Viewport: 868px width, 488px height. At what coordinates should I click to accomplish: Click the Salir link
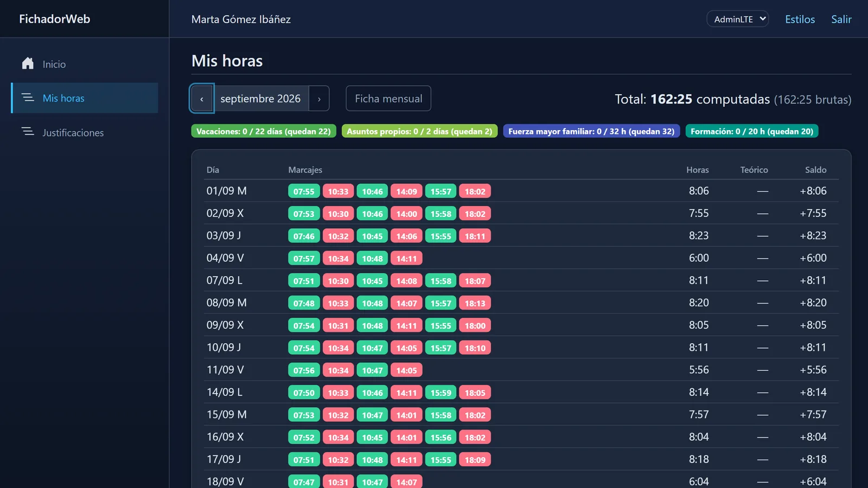coord(841,19)
